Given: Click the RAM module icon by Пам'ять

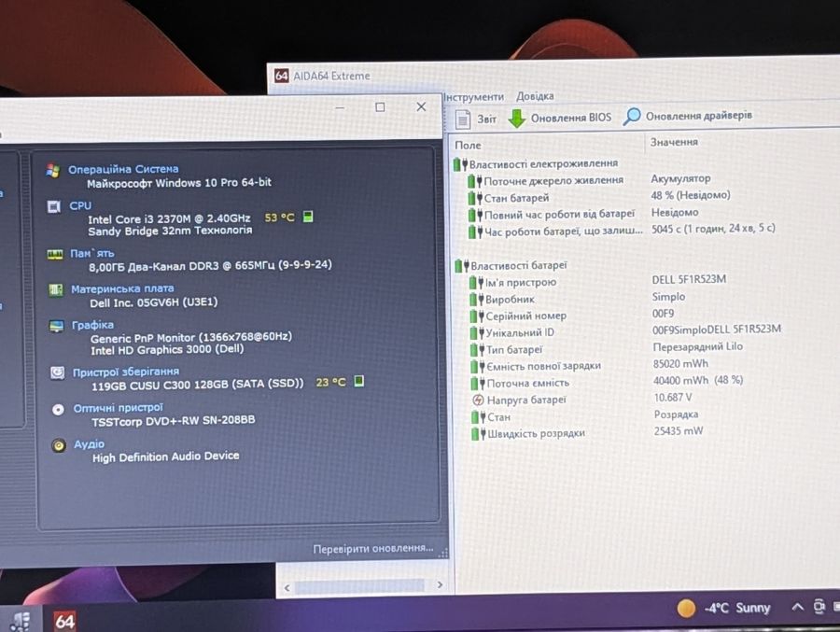Looking at the screenshot, I should coord(55,255).
